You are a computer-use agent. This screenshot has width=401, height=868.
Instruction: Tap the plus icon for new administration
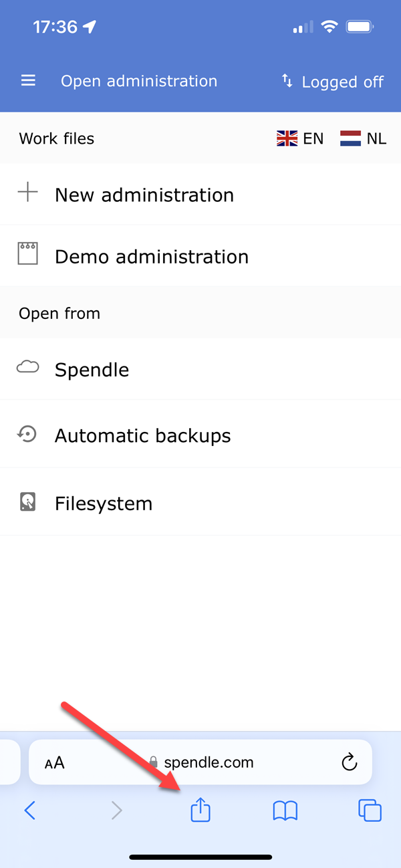click(x=28, y=193)
